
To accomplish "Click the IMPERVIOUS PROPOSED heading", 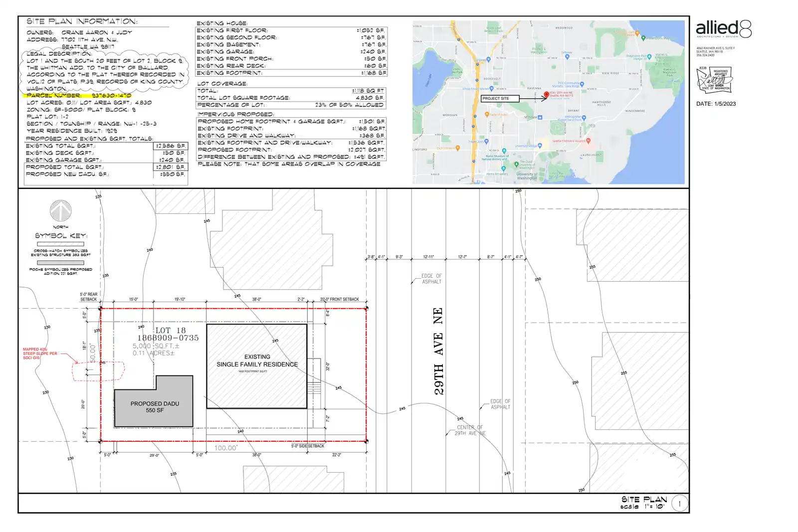I will pyautogui.click(x=235, y=114).
